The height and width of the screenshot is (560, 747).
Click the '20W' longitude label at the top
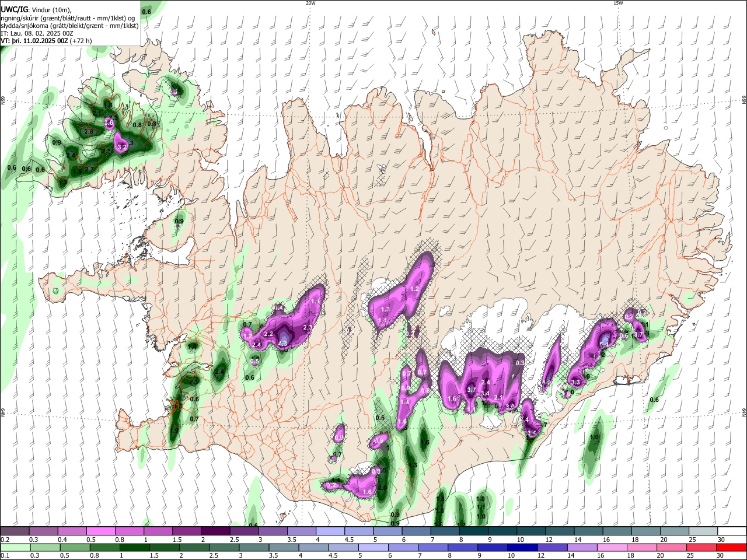(x=310, y=3)
